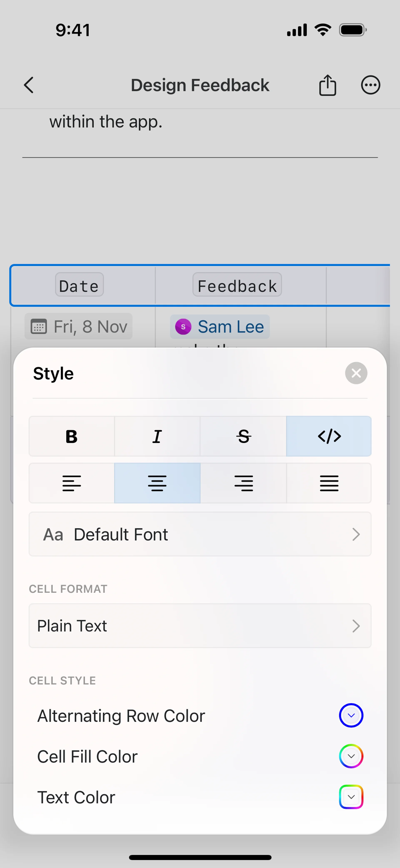This screenshot has width=400, height=868.
Task: Select the Date column header
Action: click(x=79, y=285)
